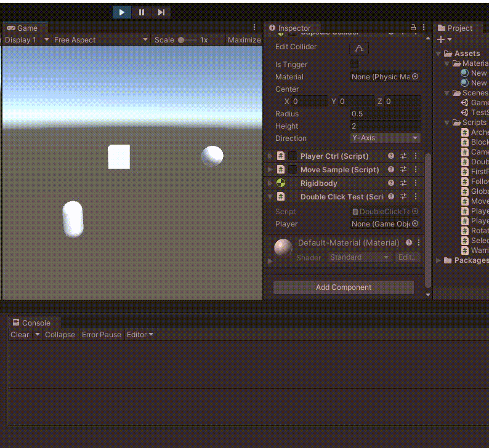
Task: Click the Project panel plus create button
Action: tap(441, 39)
